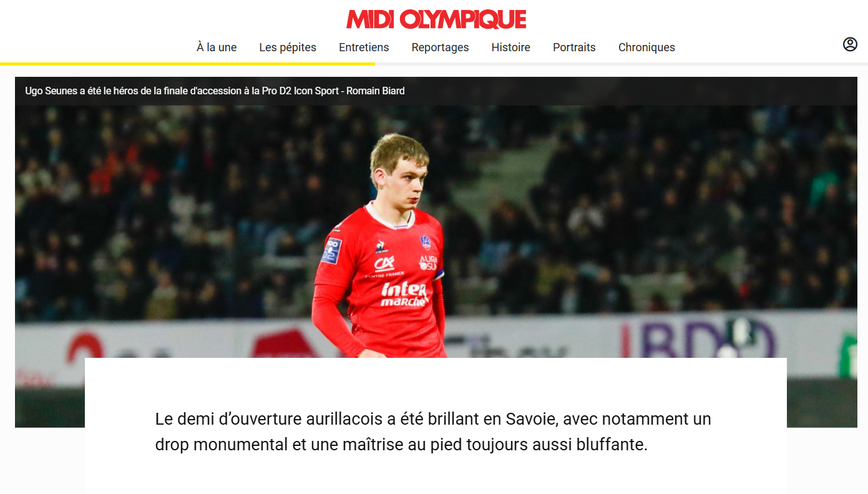Go to Chroniques section
This screenshot has width=868, height=494.
[646, 47]
